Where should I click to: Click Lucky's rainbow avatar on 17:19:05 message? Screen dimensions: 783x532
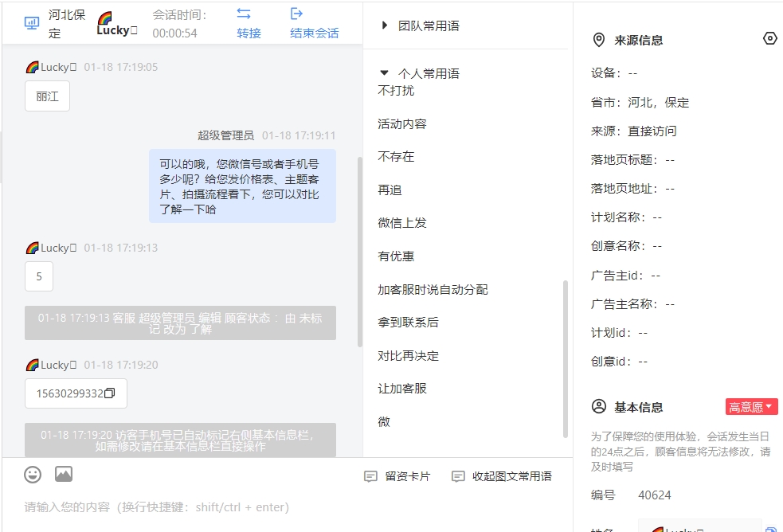pos(32,67)
